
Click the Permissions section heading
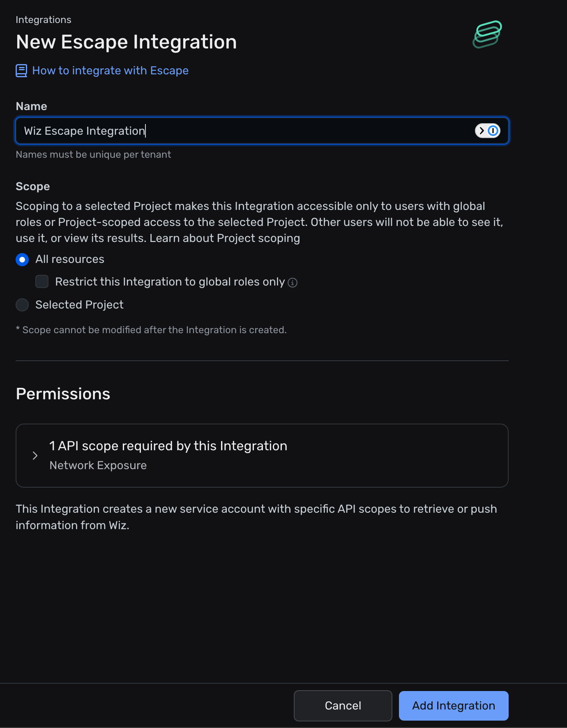[63, 394]
